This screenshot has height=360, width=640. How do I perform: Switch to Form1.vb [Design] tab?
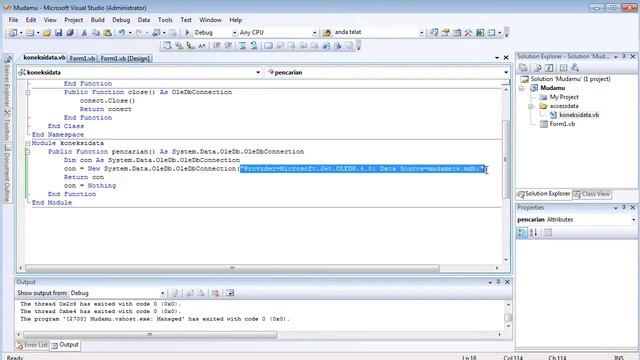125,58
